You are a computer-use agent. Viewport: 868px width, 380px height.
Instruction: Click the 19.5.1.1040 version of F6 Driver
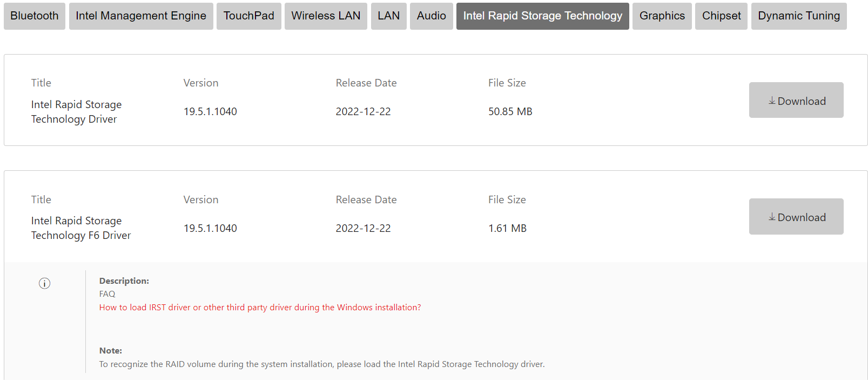click(210, 228)
